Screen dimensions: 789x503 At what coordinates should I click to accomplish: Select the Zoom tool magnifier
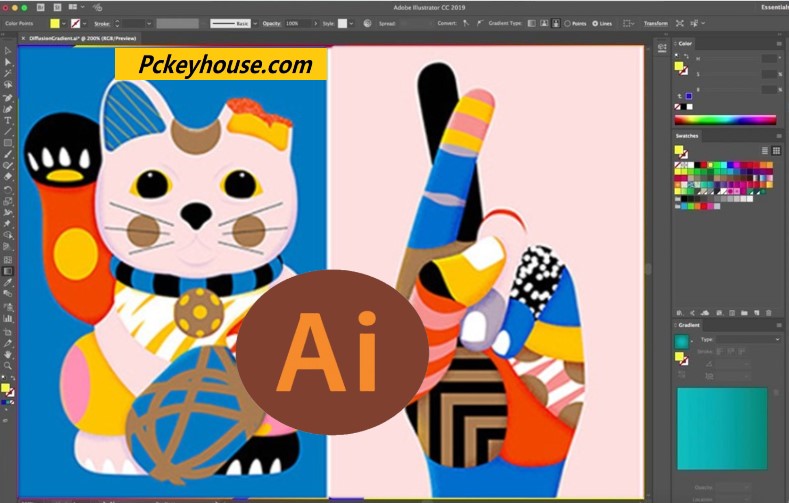click(8, 366)
